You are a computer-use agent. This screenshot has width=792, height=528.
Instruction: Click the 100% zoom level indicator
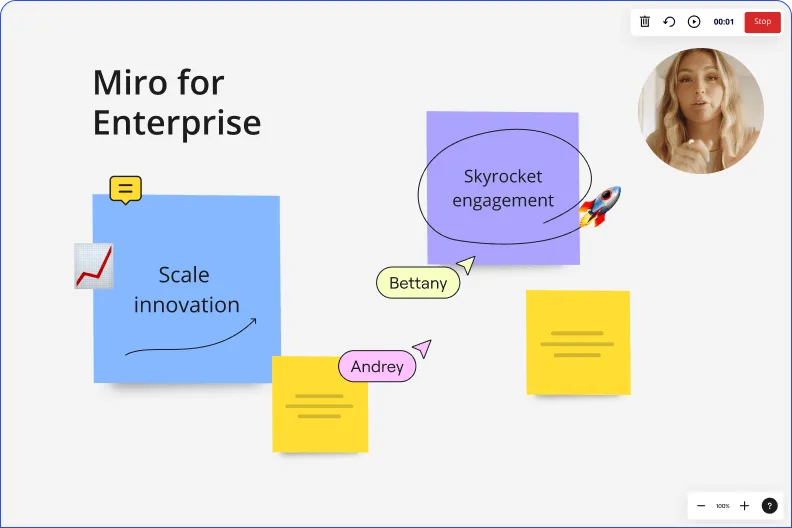click(723, 506)
